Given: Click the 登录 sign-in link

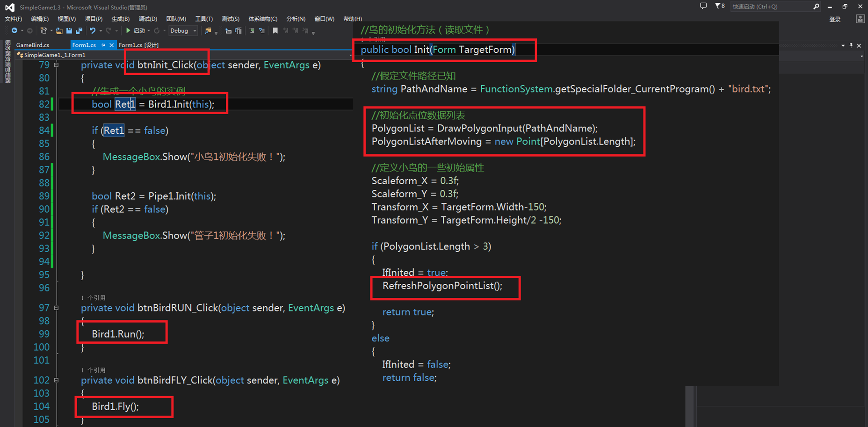Looking at the screenshot, I should 835,19.
